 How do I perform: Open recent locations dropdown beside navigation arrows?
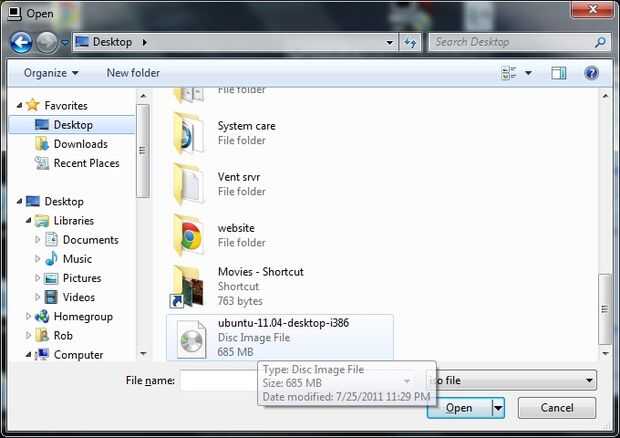[65, 42]
